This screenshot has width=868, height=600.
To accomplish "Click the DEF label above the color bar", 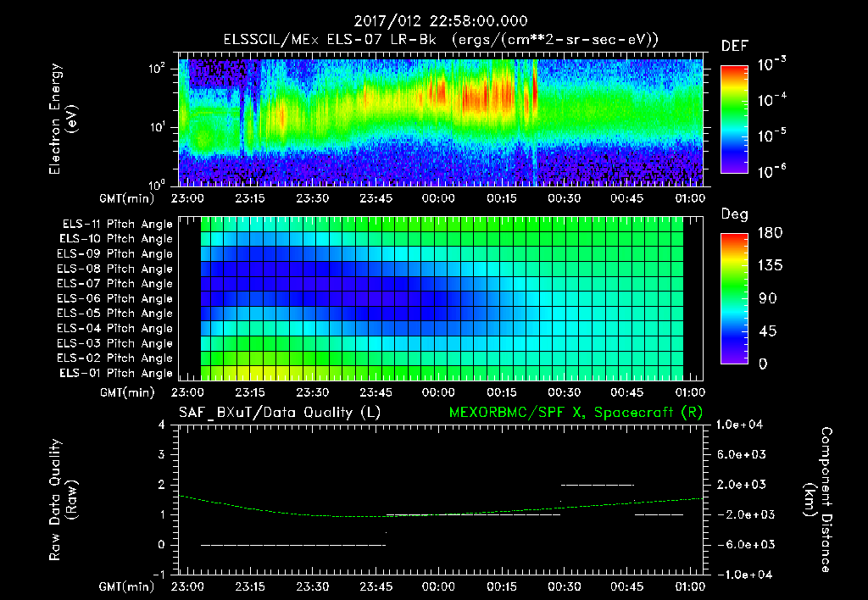I will point(735,47).
